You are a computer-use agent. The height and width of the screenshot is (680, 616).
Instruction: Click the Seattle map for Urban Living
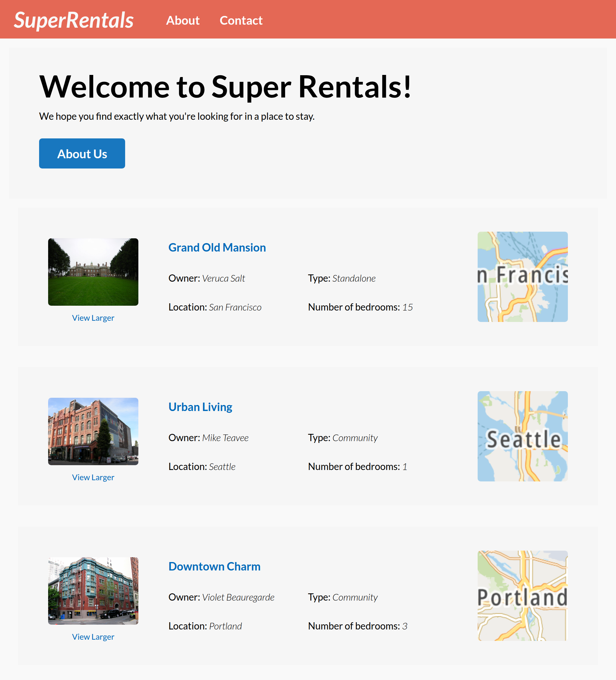point(522,436)
